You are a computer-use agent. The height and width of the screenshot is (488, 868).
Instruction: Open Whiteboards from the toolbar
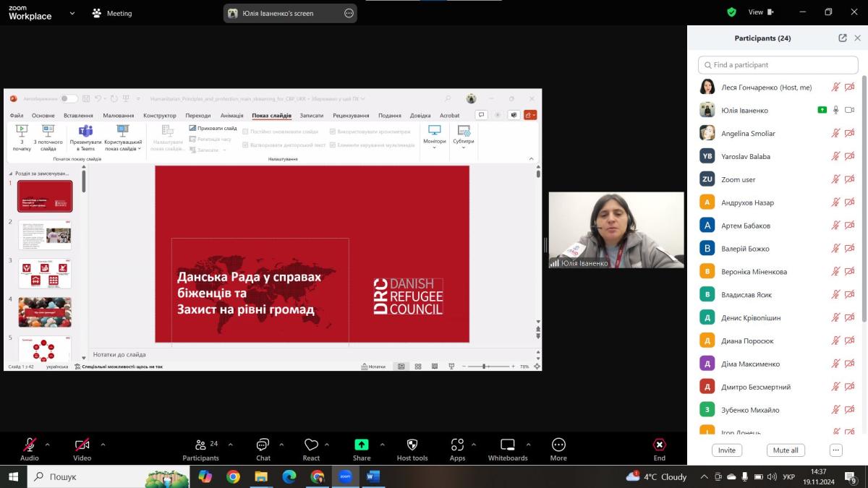[508, 445]
